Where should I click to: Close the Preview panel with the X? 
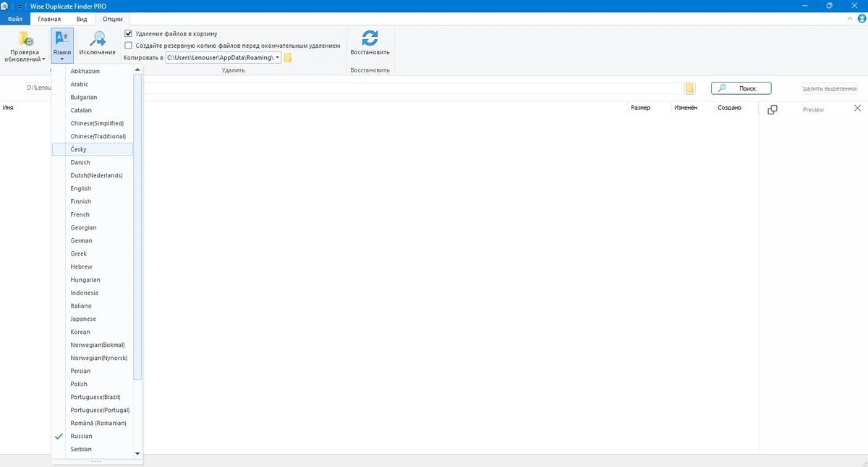[858, 109]
